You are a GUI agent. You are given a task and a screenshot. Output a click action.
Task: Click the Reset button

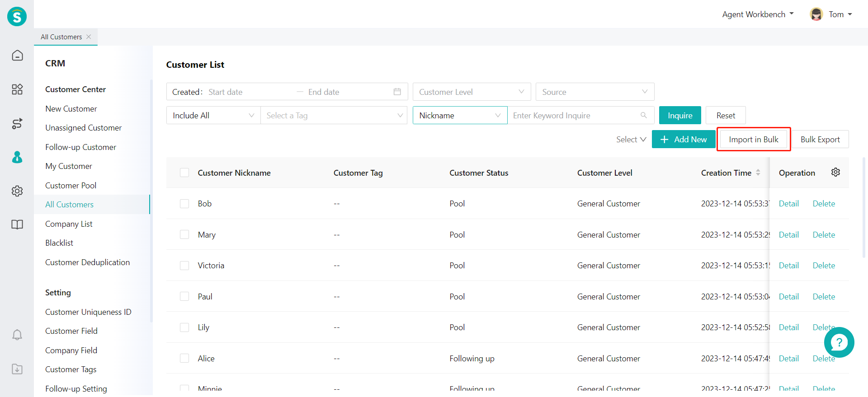(726, 115)
